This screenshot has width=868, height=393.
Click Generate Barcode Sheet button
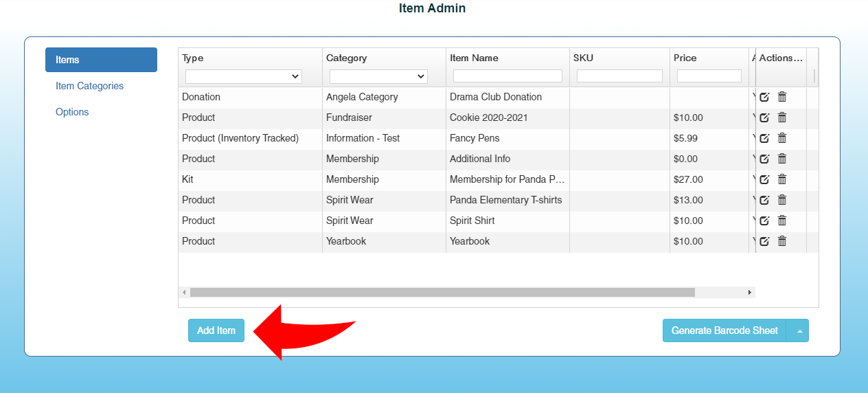(724, 330)
